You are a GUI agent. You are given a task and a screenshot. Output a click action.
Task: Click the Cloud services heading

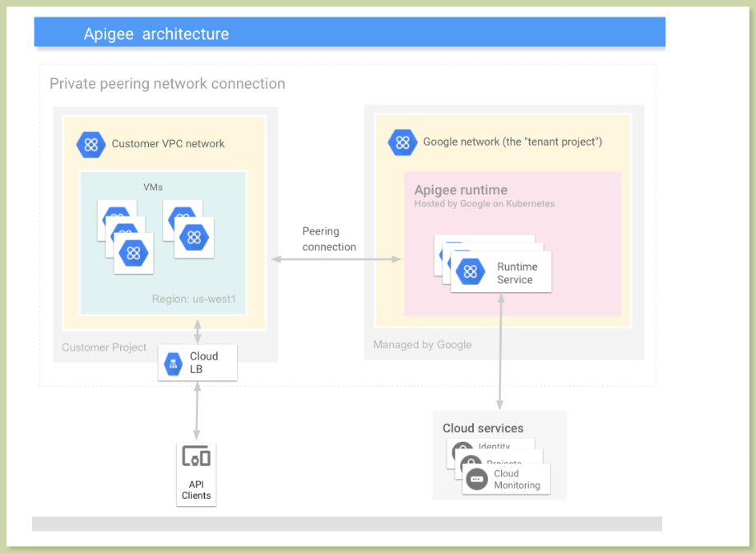[x=483, y=428]
